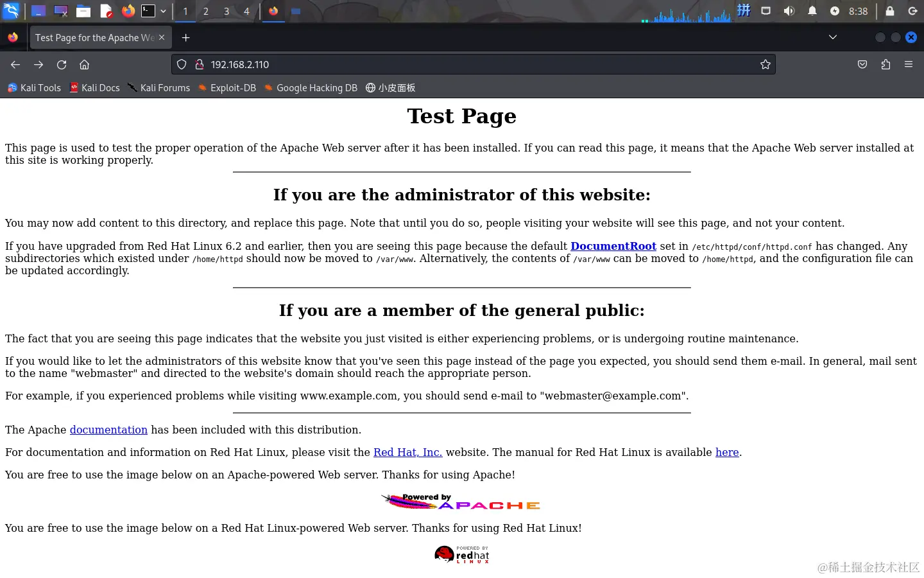924x578 pixels.
Task: Click the Powered by Apache image
Action: point(461,502)
